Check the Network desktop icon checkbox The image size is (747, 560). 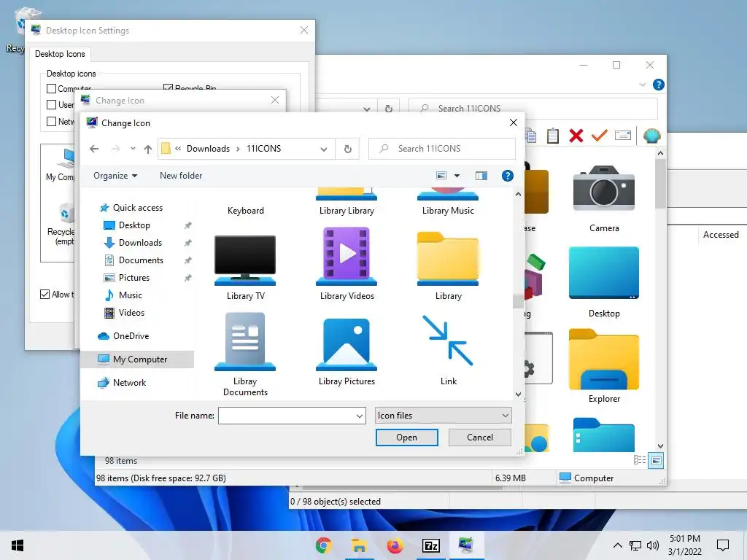52,122
